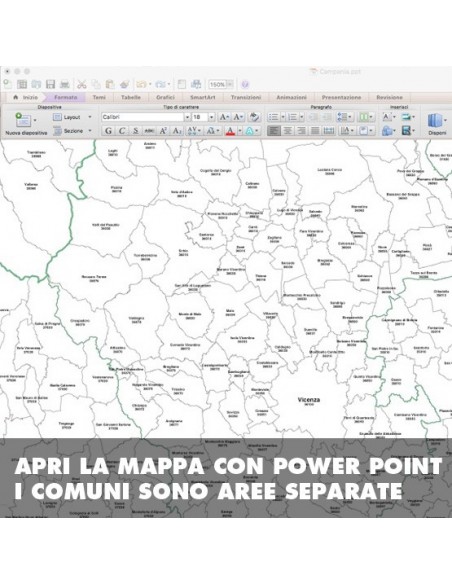Screen dimensions: 452x584
Task: Click the Disponi arrange button
Action: coord(437,124)
